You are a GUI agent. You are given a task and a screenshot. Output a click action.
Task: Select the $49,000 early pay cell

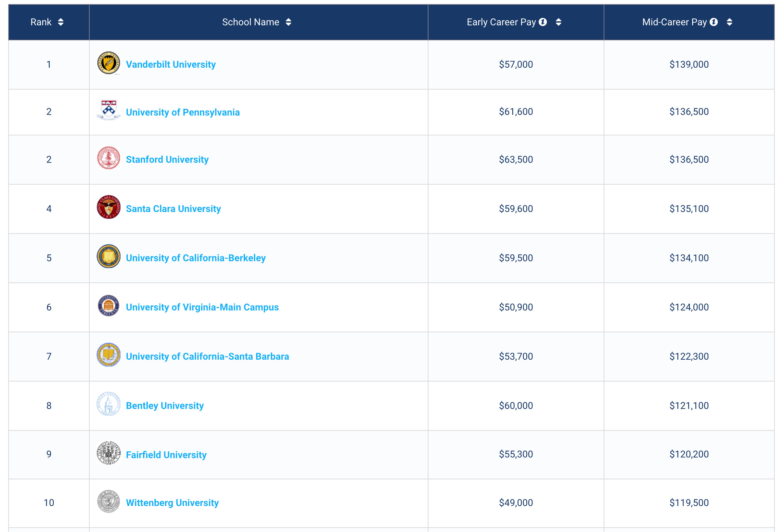point(516,503)
